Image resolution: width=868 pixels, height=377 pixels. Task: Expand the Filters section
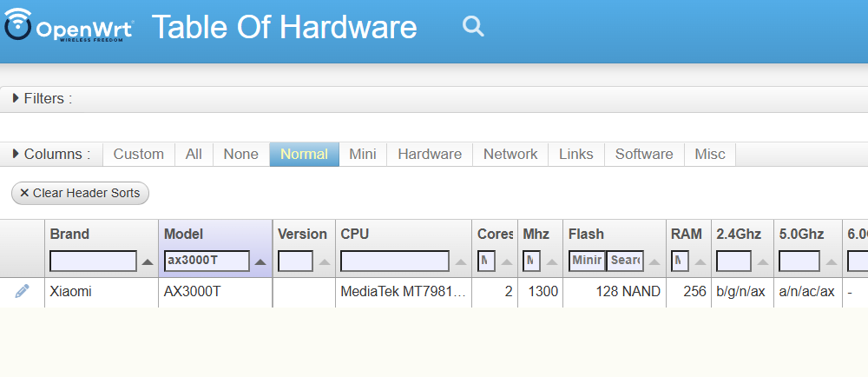tap(42, 98)
